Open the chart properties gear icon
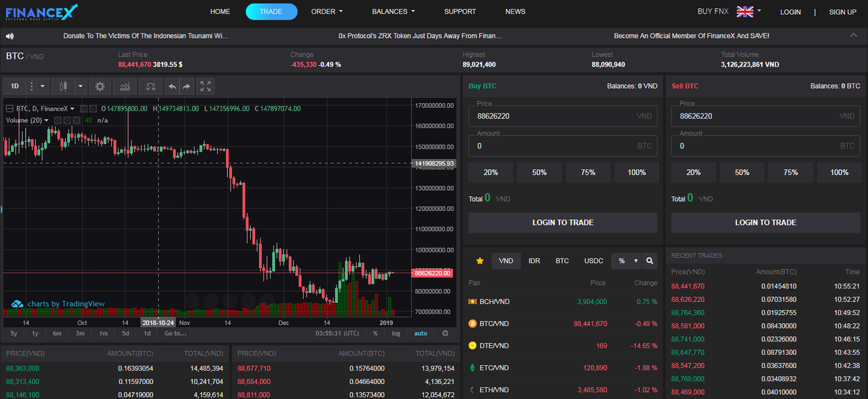 [x=100, y=86]
